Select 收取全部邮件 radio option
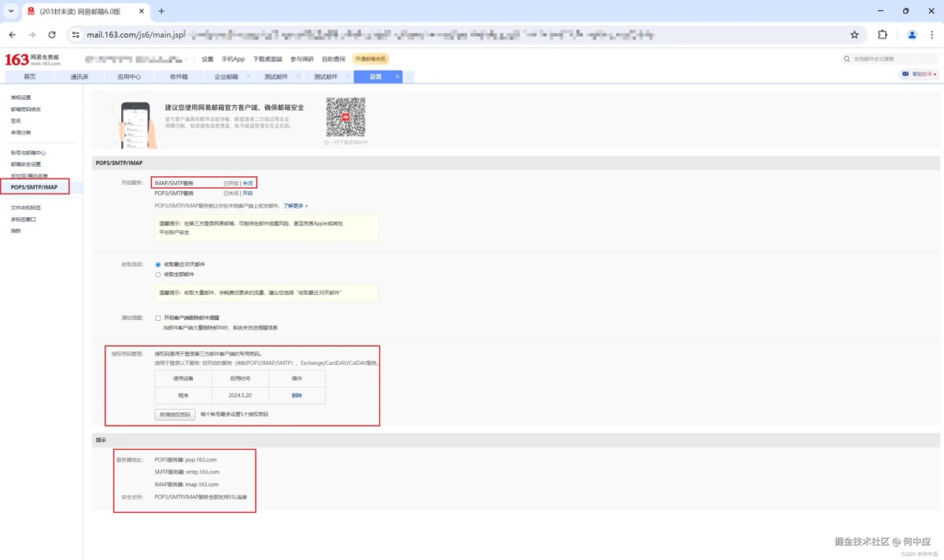944x560 pixels. click(x=158, y=275)
